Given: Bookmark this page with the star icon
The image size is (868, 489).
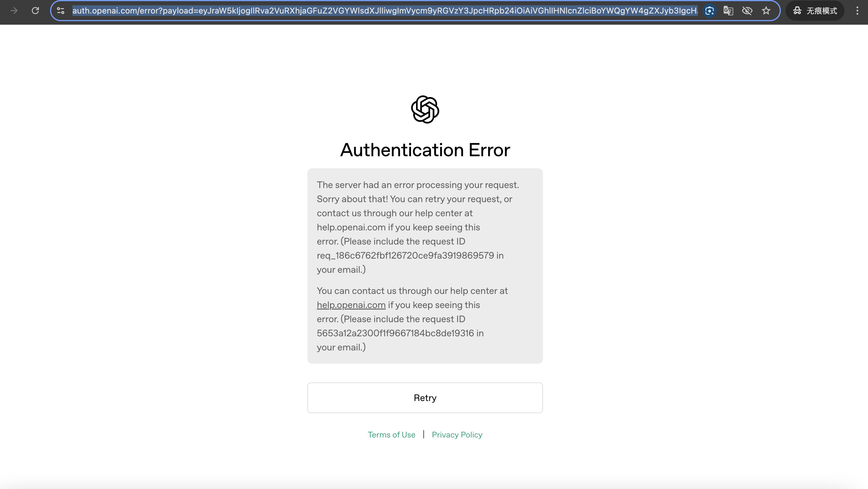Looking at the screenshot, I should coord(766,11).
